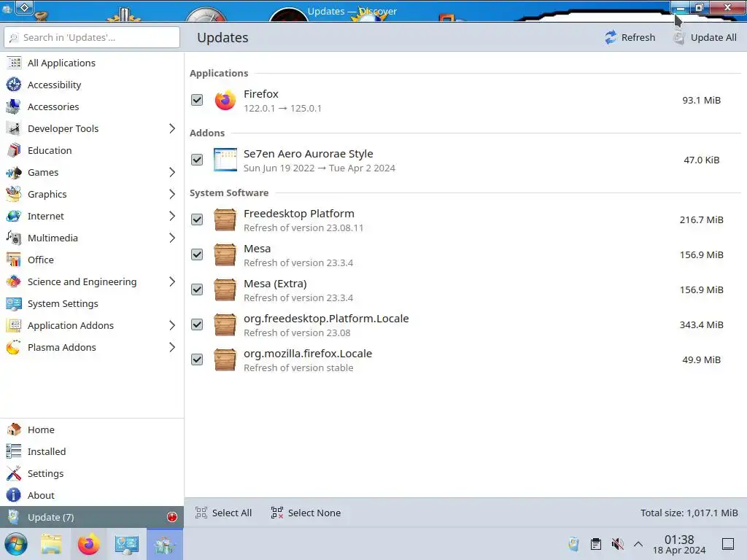The height and width of the screenshot is (560, 747).
Task: Click the org.mozilla.firefox.Locale package icon
Action: point(225,359)
